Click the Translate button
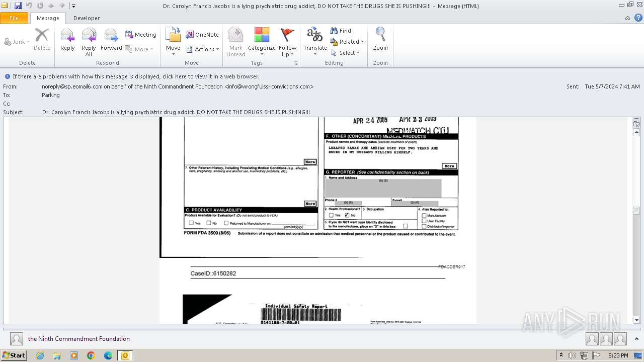The height and width of the screenshot is (362, 644). [x=315, y=42]
